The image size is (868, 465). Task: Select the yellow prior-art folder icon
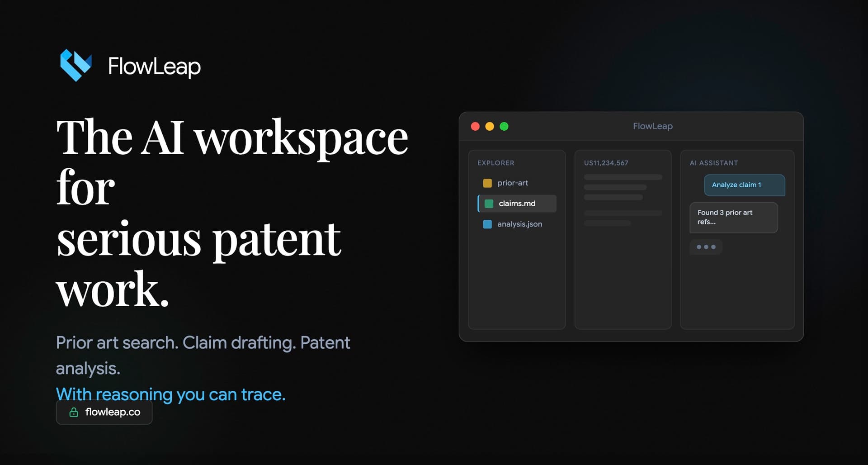487,183
